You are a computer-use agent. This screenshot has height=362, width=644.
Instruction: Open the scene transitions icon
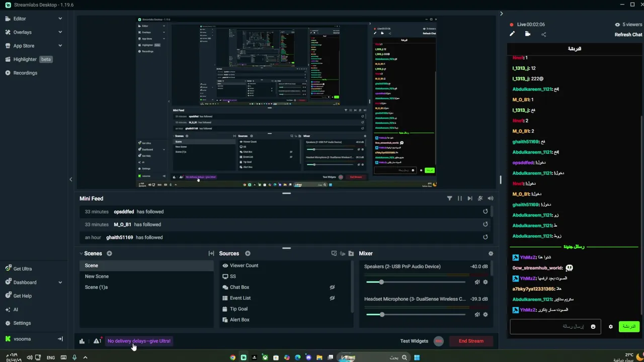211,253
